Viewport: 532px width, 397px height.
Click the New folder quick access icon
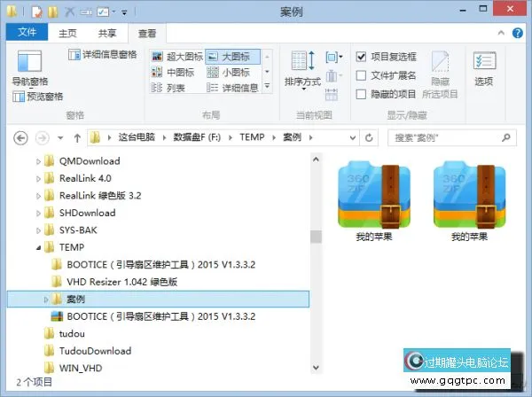coord(53,12)
